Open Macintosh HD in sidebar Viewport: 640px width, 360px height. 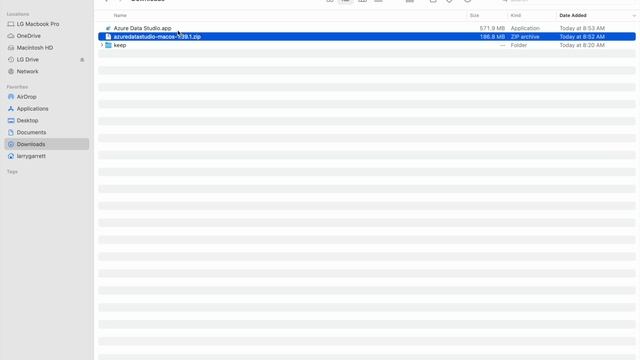tap(35, 48)
